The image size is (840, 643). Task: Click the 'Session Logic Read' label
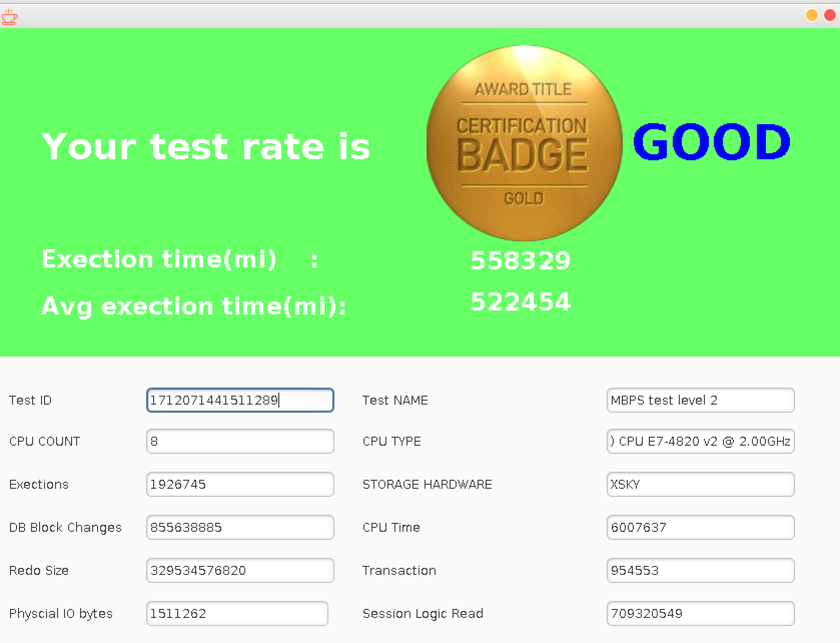click(x=423, y=613)
